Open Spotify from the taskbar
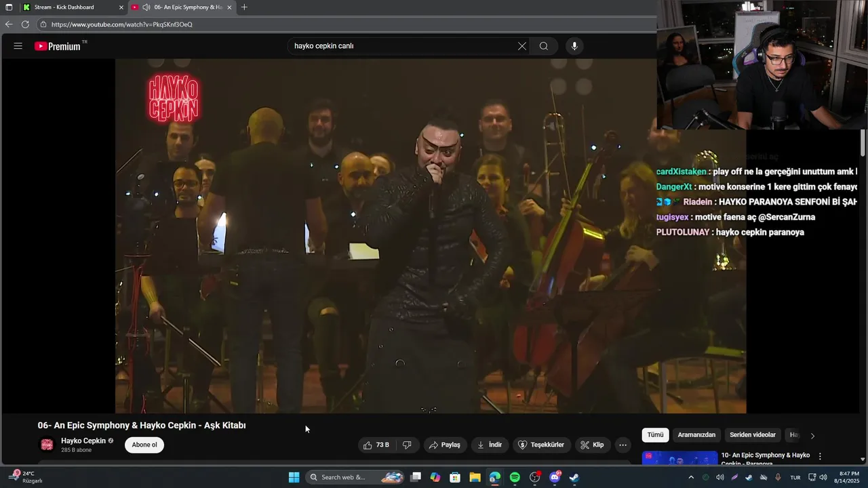The image size is (868, 488). coord(515,477)
